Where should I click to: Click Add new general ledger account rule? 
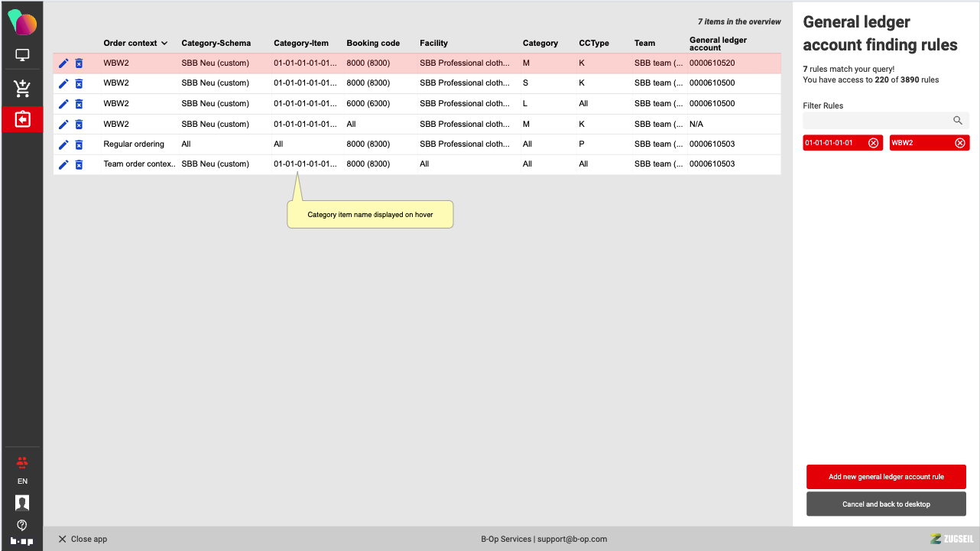[886, 477]
